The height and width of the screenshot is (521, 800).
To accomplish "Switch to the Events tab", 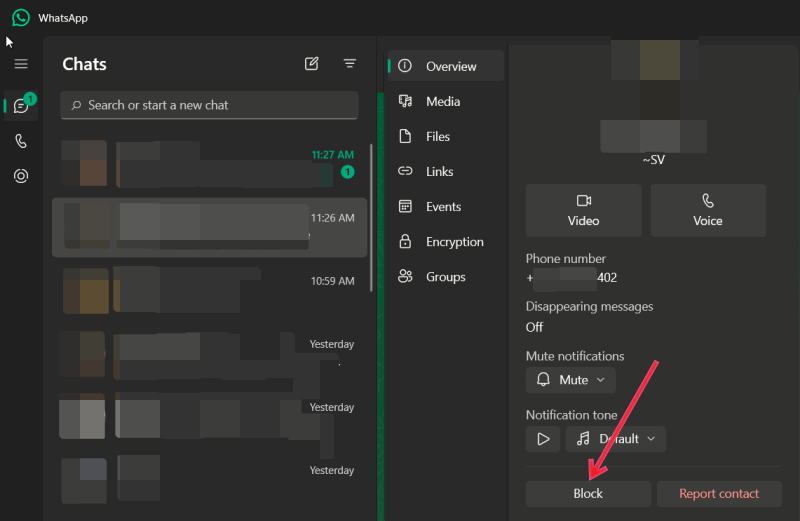I will coord(446,207).
